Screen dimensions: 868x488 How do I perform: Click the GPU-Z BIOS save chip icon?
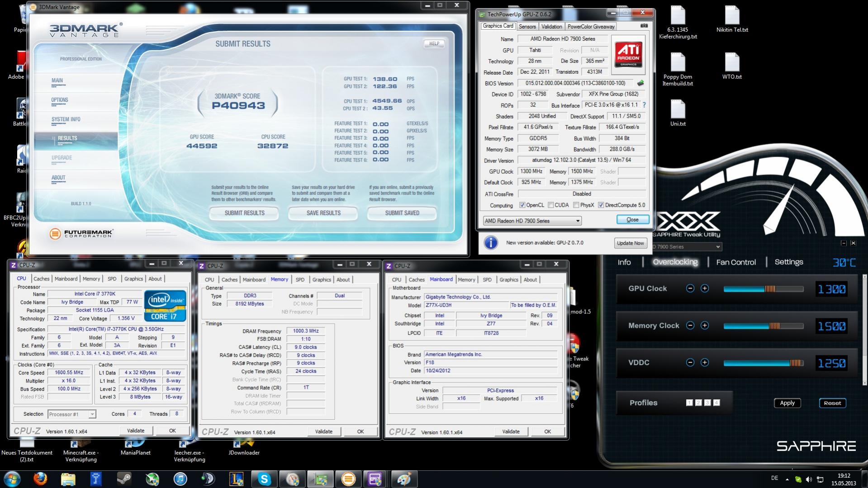click(640, 83)
